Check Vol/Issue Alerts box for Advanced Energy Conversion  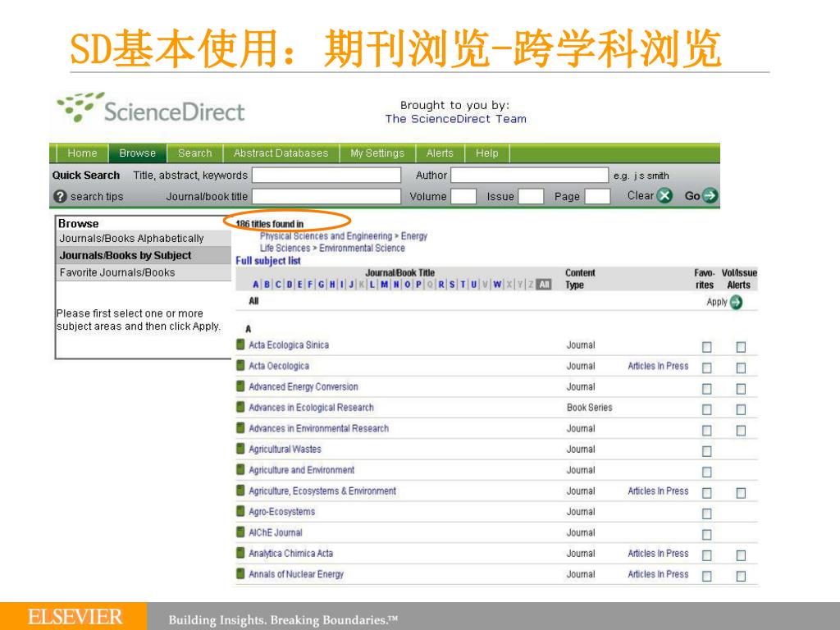coord(741,389)
